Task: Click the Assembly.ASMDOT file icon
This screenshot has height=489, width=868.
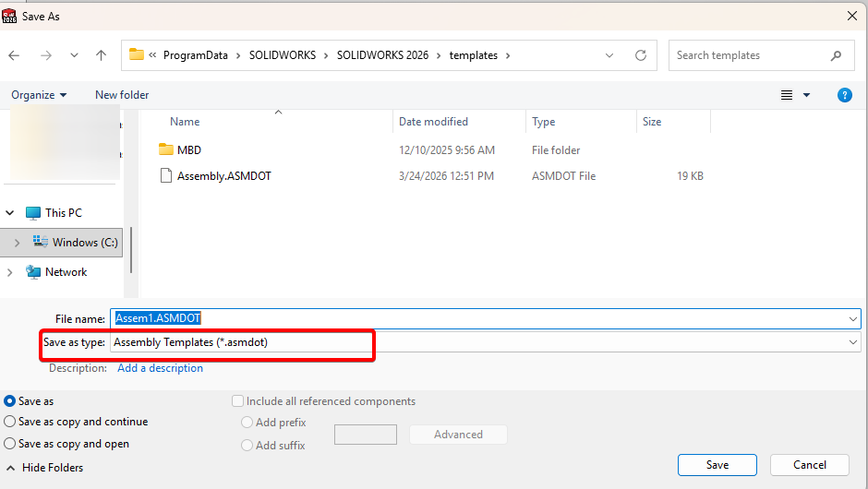Action: coord(165,176)
